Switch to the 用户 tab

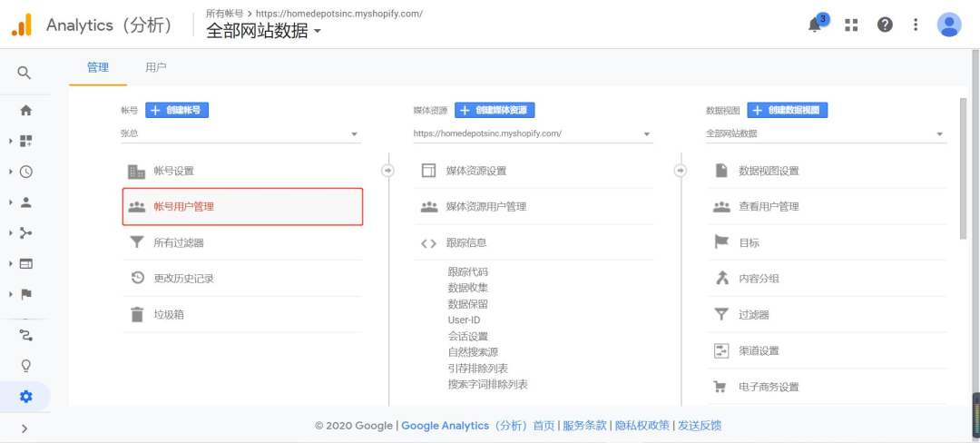coord(156,67)
